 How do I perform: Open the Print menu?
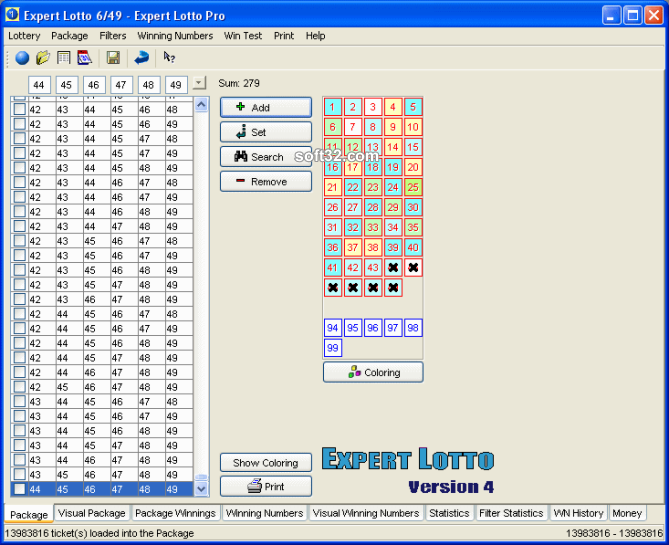284,36
